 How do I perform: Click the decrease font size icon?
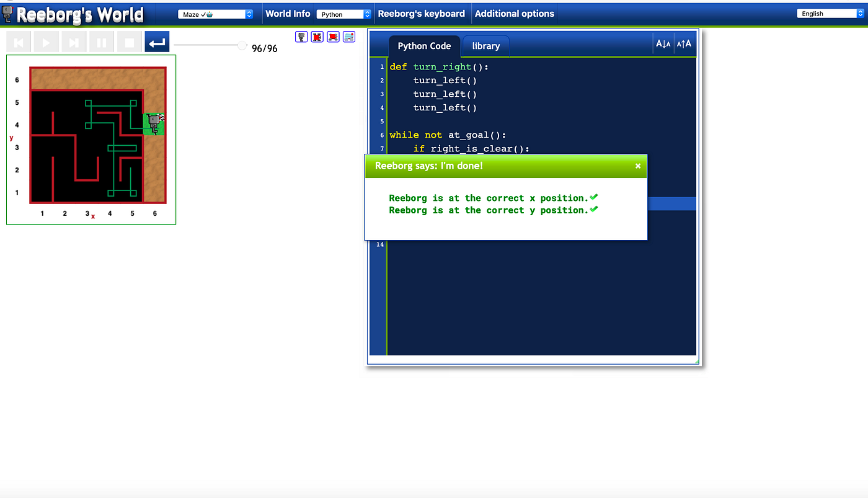coord(663,43)
